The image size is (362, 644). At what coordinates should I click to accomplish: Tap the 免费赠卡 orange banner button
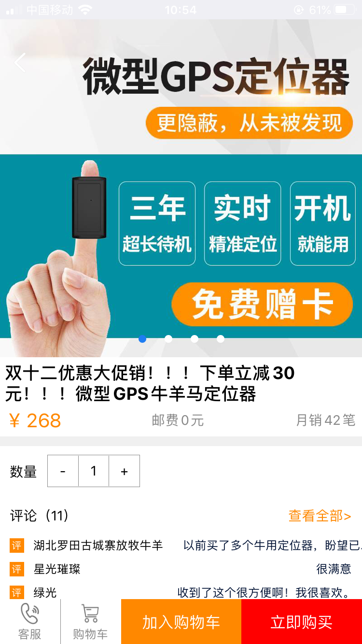point(262,304)
